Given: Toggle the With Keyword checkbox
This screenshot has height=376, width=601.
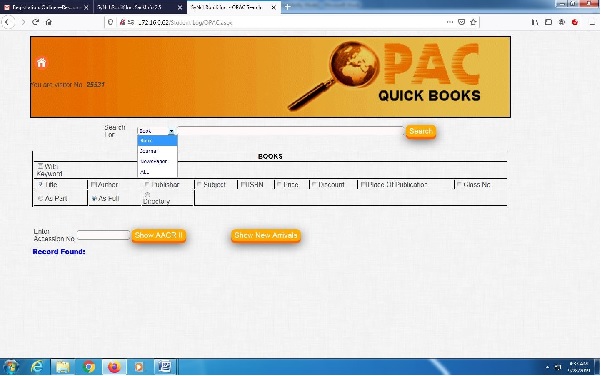Looking at the screenshot, I should click(x=40, y=166).
